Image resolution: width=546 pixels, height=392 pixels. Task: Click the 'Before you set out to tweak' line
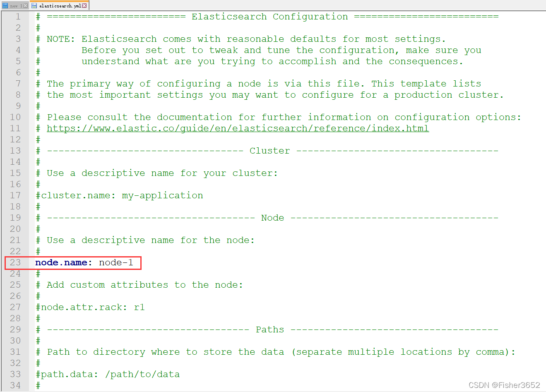[x=258, y=50]
